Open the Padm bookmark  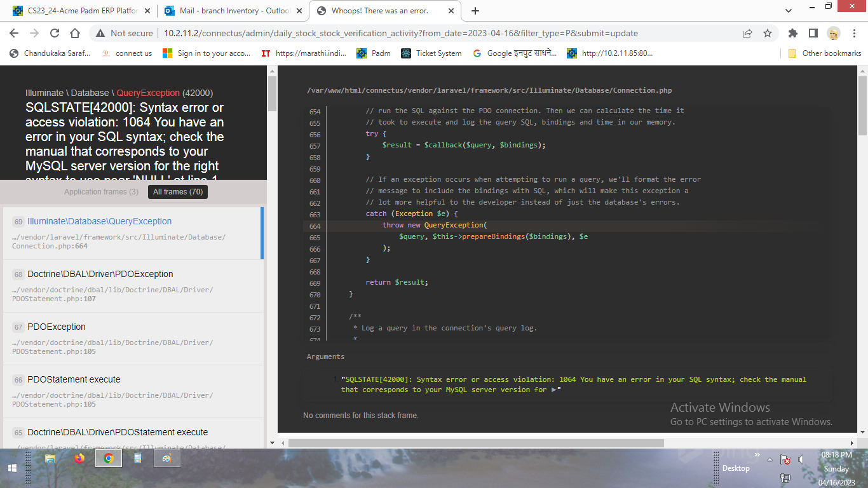[x=374, y=53]
